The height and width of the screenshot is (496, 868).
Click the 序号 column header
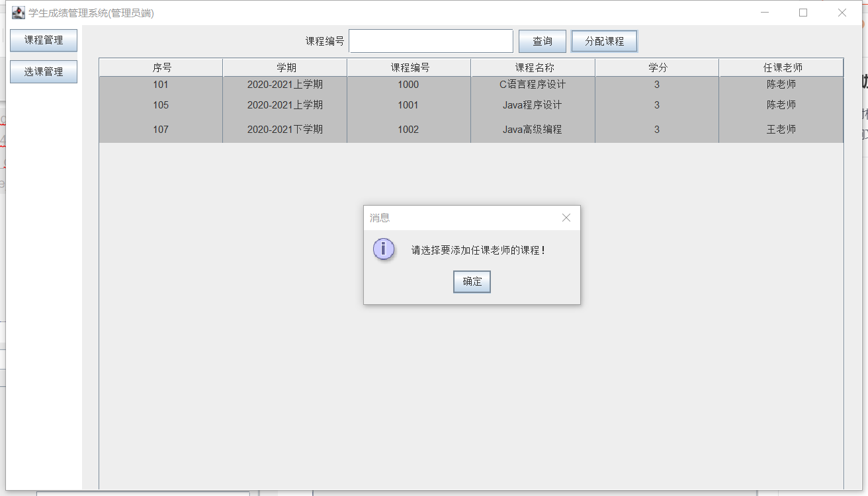click(161, 67)
